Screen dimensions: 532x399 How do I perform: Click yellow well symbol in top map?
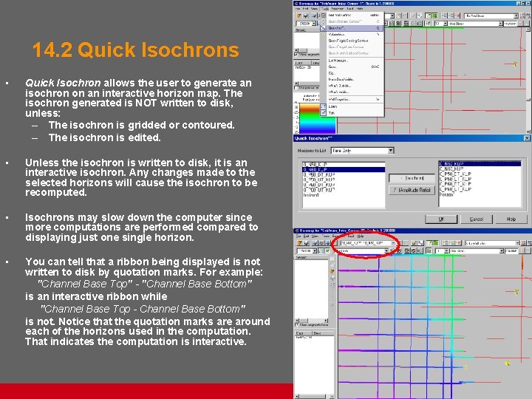pyautogui.click(x=515, y=64)
